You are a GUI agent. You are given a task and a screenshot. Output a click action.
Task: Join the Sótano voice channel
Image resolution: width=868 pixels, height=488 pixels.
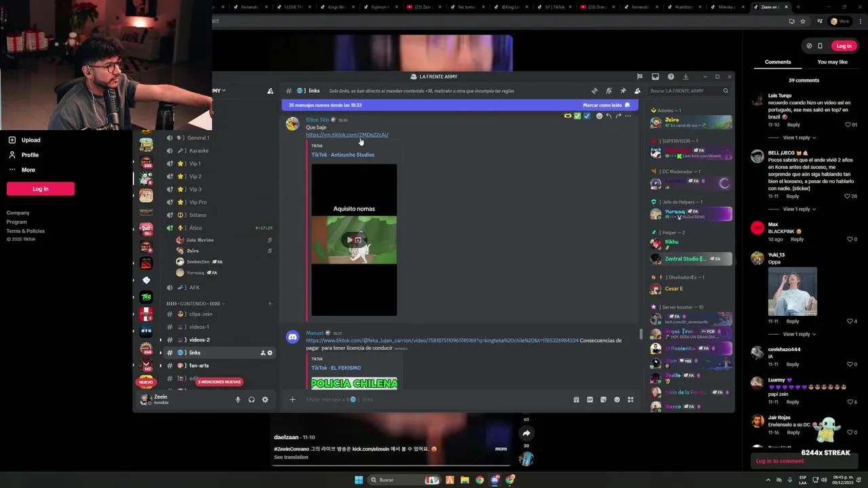click(x=221, y=215)
